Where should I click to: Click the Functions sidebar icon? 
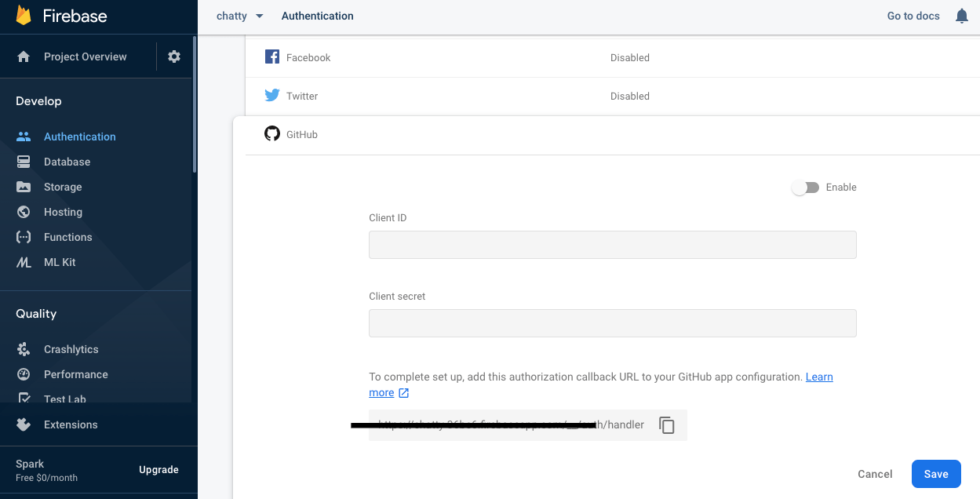tap(24, 237)
